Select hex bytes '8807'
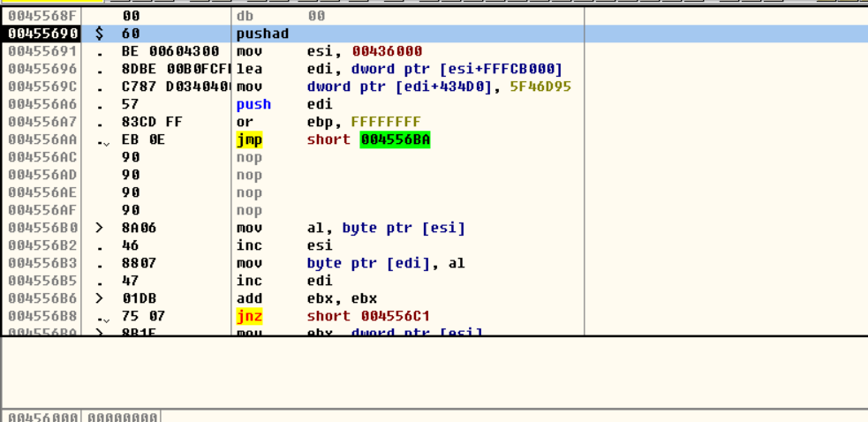Image resolution: width=868 pixels, height=422 pixels. pos(139,263)
